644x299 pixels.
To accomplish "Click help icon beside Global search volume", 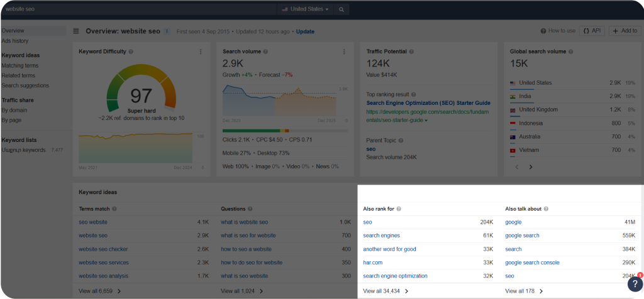I will tap(570, 52).
